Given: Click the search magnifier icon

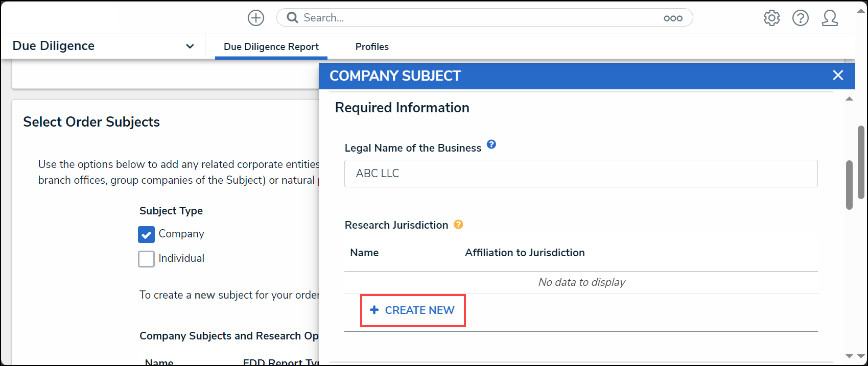Looking at the screenshot, I should click(292, 18).
